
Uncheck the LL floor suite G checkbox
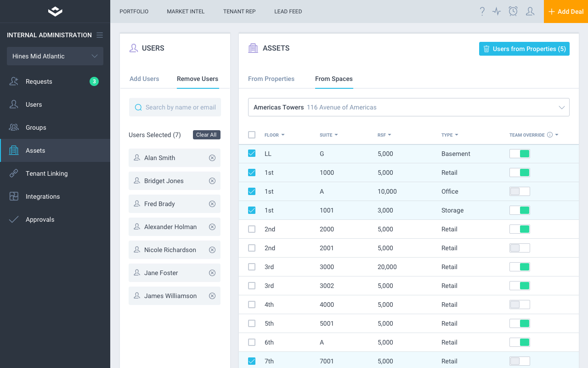tap(252, 154)
